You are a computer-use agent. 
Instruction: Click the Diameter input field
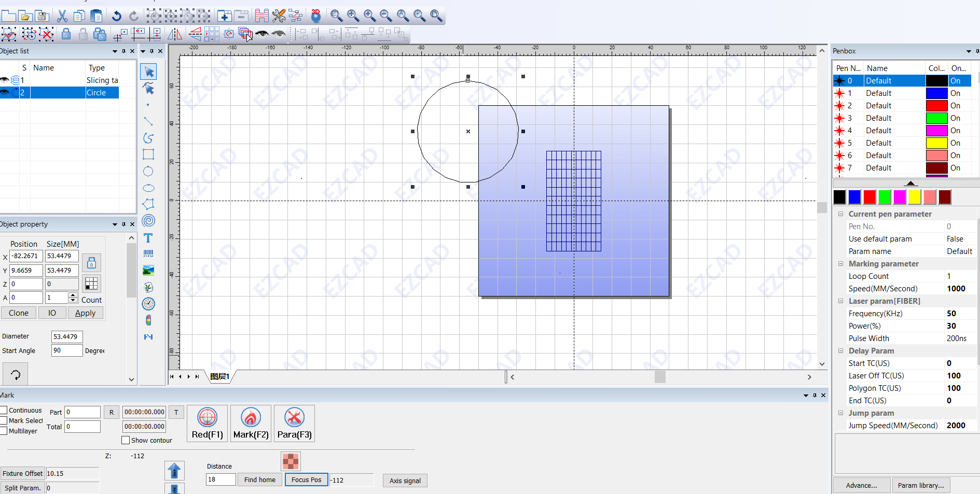point(67,336)
